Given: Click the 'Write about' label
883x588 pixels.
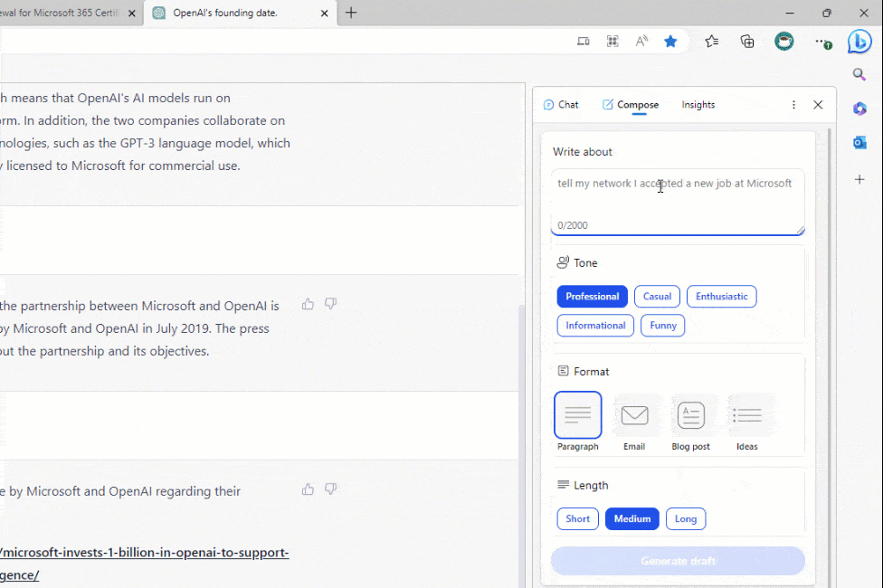Looking at the screenshot, I should coord(583,151).
